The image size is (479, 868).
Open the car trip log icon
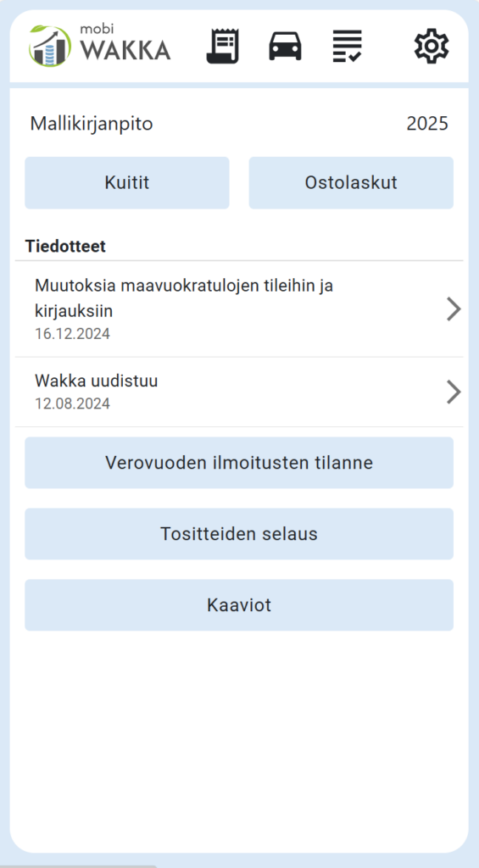click(x=285, y=46)
